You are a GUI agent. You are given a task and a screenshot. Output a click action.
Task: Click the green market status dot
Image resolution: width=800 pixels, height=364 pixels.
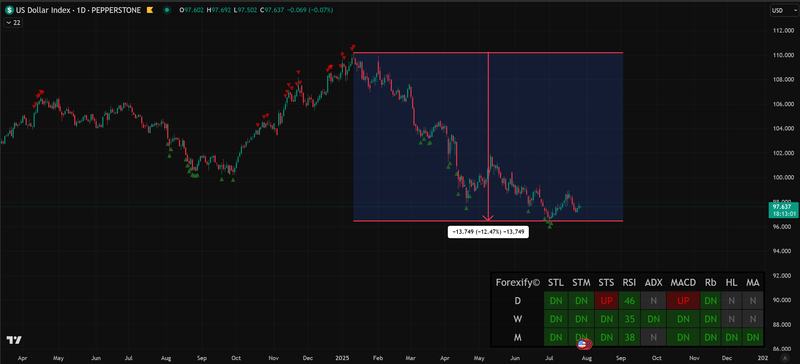[166, 10]
